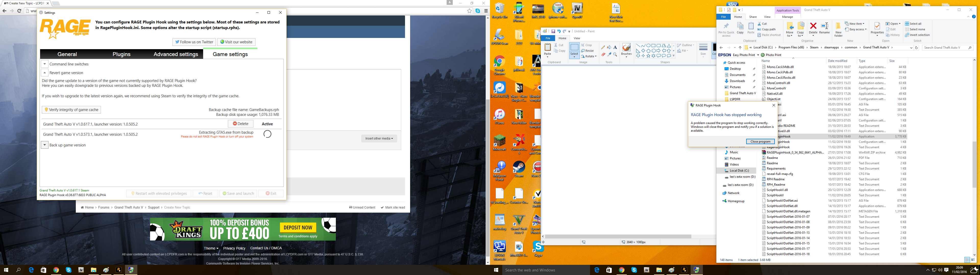Expand the Command line switches section

[x=45, y=64]
